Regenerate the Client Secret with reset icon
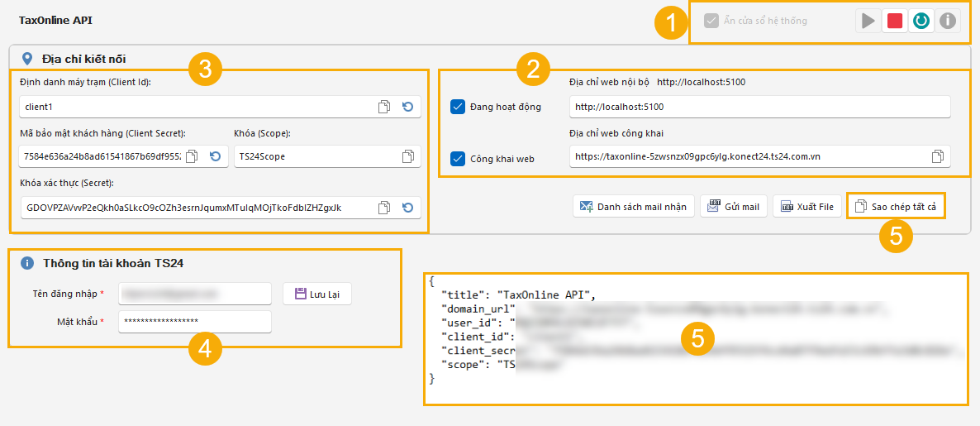 click(216, 156)
